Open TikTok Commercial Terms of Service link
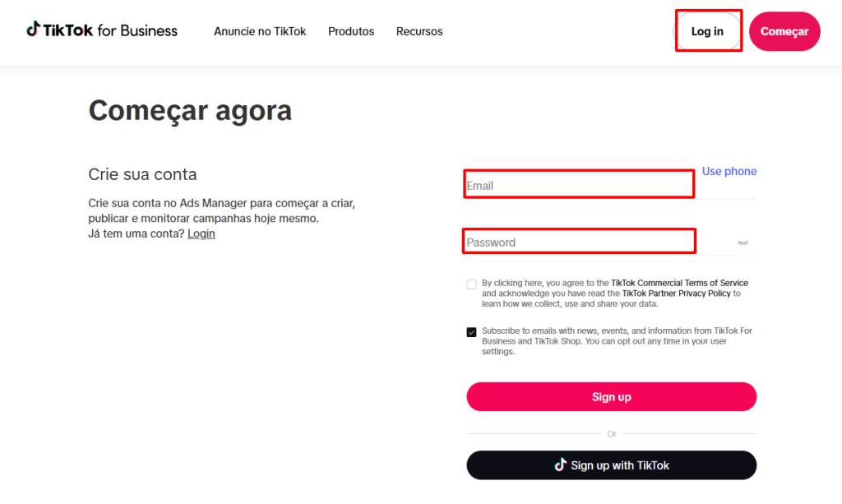This screenshot has width=842, height=504. coord(679,283)
